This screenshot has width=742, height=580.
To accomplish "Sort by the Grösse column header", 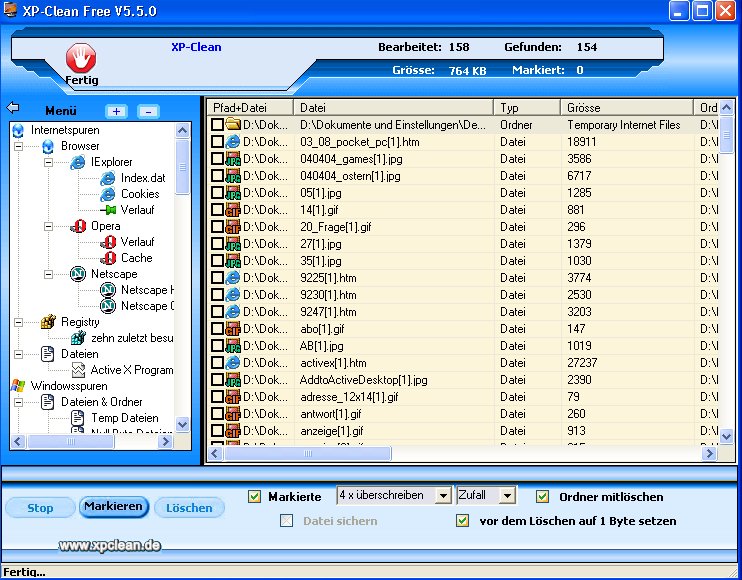I will (x=627, y=107).
